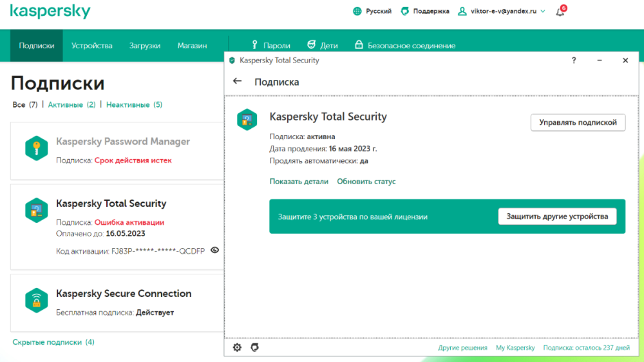Click the Ошибка активации status text
644x362 pixels.
[x=129, y=222]
